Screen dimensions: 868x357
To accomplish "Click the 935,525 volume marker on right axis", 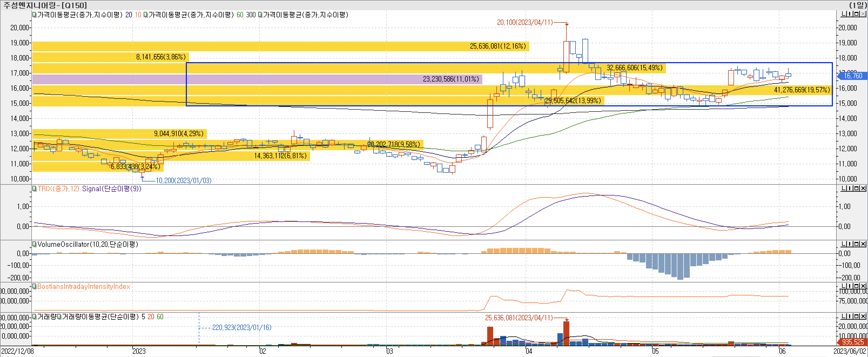I will coord(853,342).
